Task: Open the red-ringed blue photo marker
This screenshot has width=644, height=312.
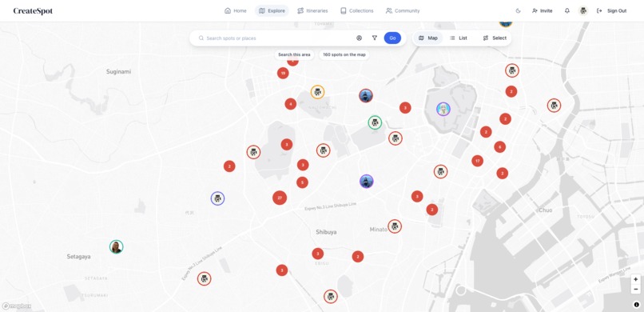Action: coord(365,96)
